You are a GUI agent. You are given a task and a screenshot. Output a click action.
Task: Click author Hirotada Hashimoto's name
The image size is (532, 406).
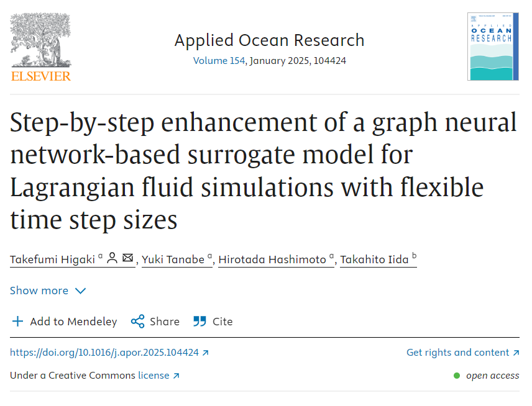coord(274,259)
